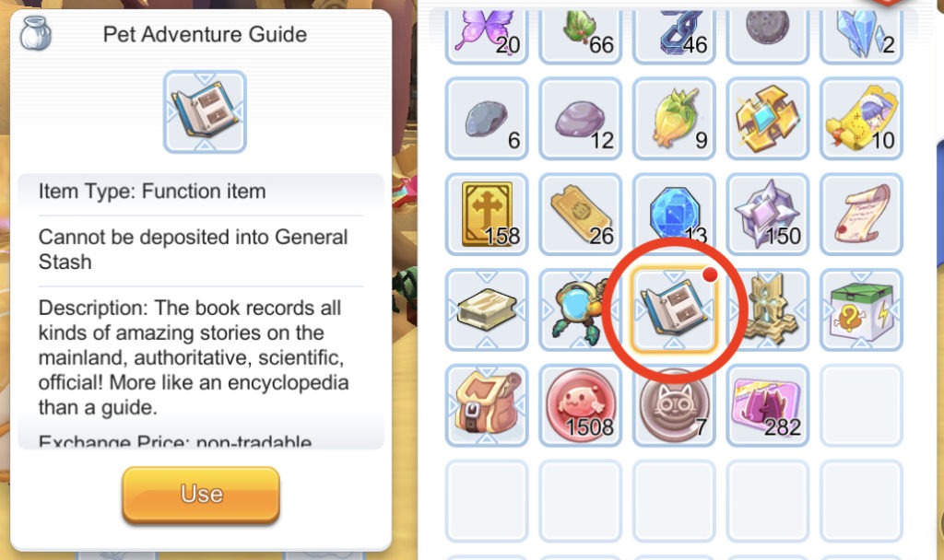Pick the red Poring coin showing 1508
Image resolution: width=944 pixels, height=560 pixels.
tap(581, 405)
